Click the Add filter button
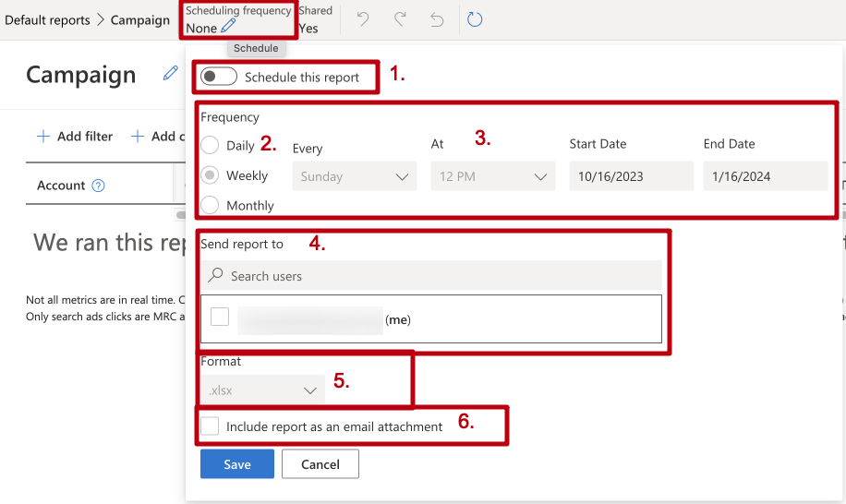 (75, 137)
